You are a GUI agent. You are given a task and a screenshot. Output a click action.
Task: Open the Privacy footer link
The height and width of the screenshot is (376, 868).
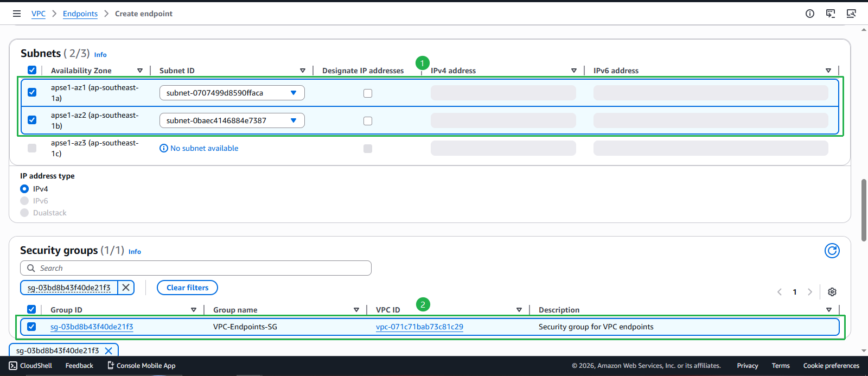click(x=748, y=366)
